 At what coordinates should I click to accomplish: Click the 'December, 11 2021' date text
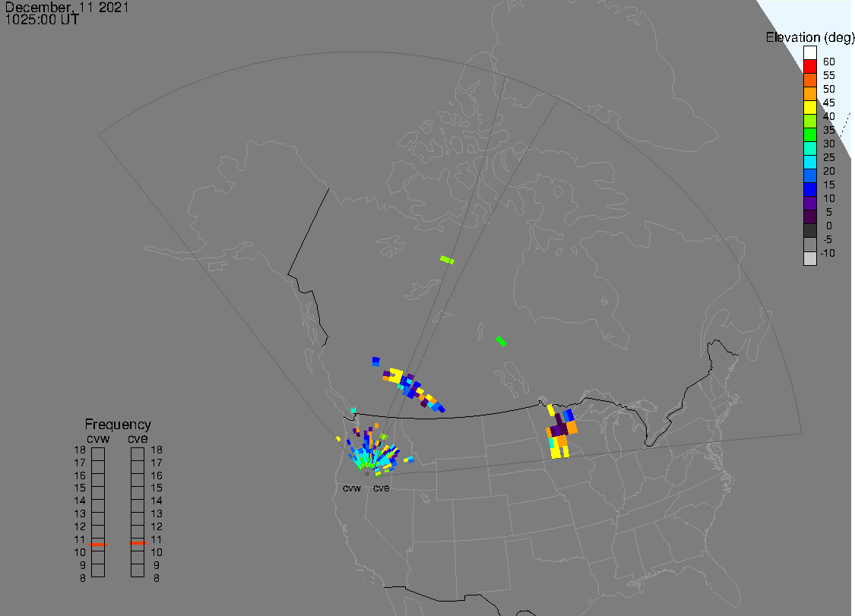click(x=67, y=7)
